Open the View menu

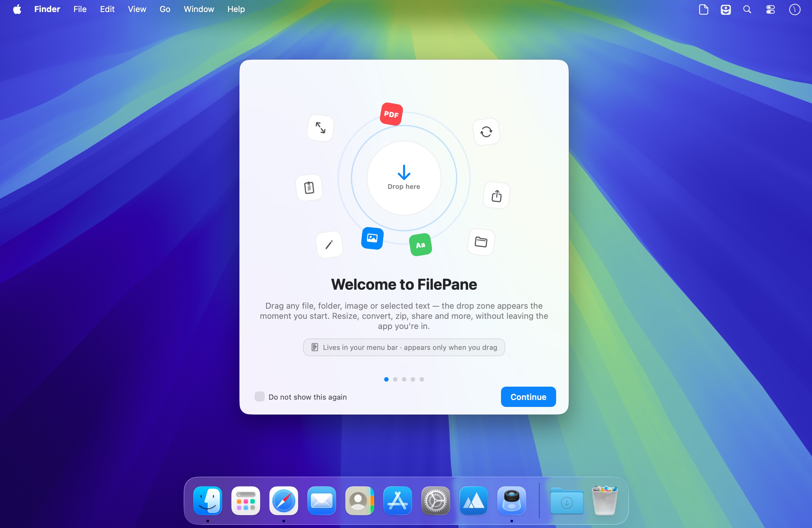(x=137, y=9)
